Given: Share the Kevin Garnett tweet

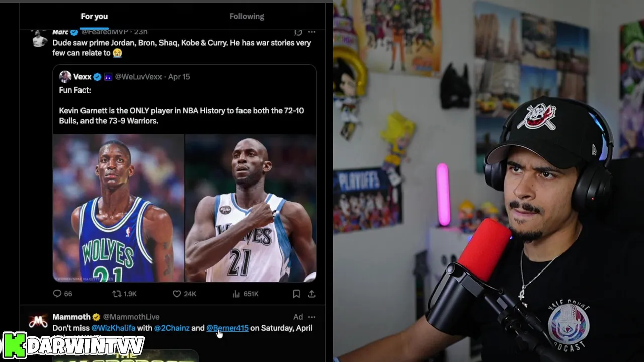Looking at the screenshot, I should pos(312,294).
